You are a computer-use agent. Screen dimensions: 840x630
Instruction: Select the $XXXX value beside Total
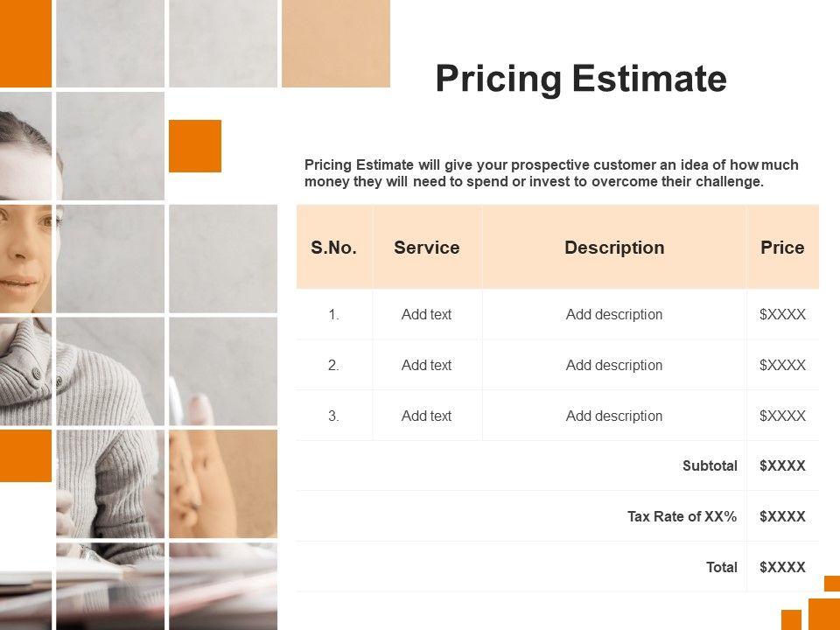click(782, 567)
